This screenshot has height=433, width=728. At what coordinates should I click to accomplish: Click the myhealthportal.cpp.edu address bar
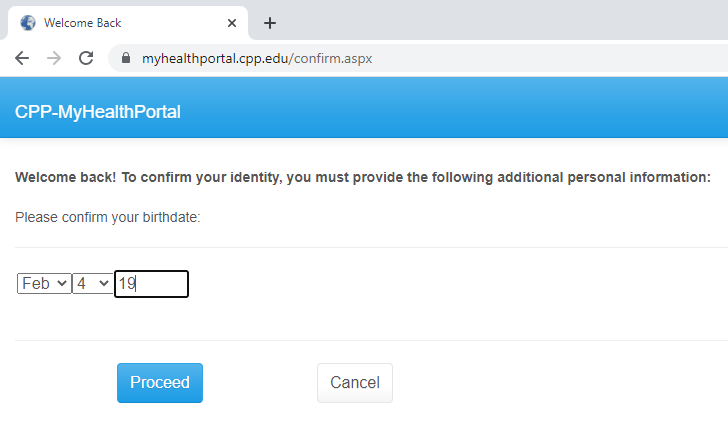pos(418,58)
